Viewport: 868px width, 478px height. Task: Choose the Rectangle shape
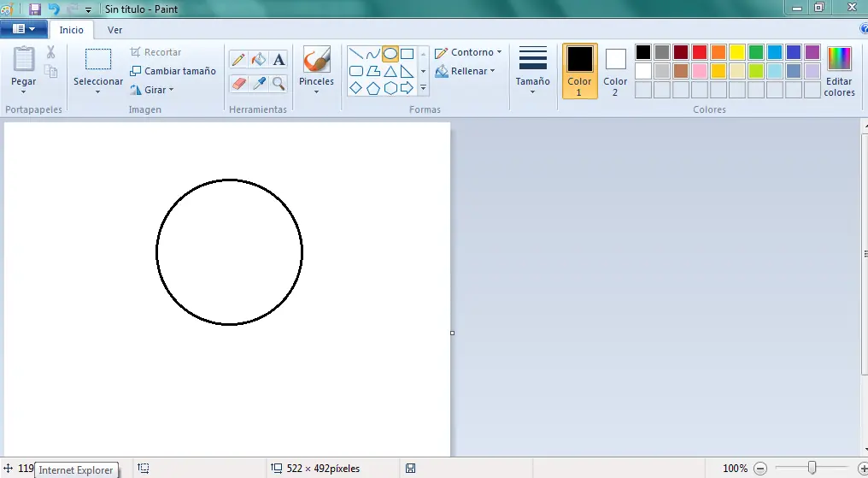[x=407, y=54]
